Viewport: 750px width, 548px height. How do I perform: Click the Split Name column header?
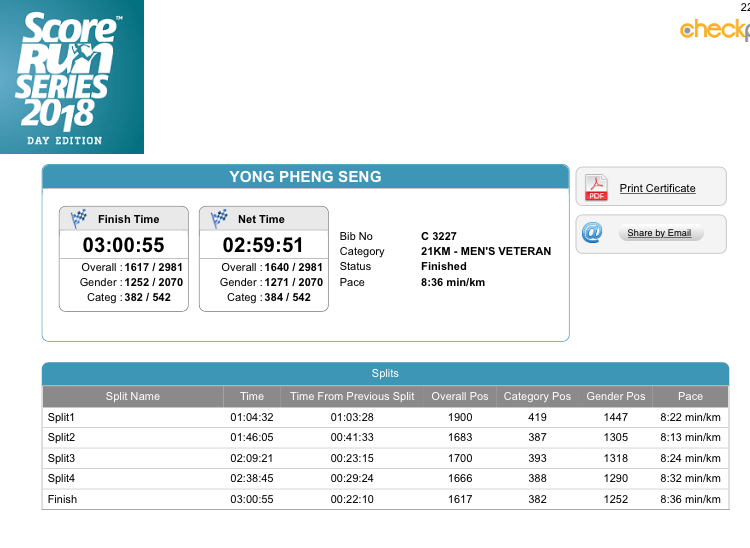[x=132, y=396]
